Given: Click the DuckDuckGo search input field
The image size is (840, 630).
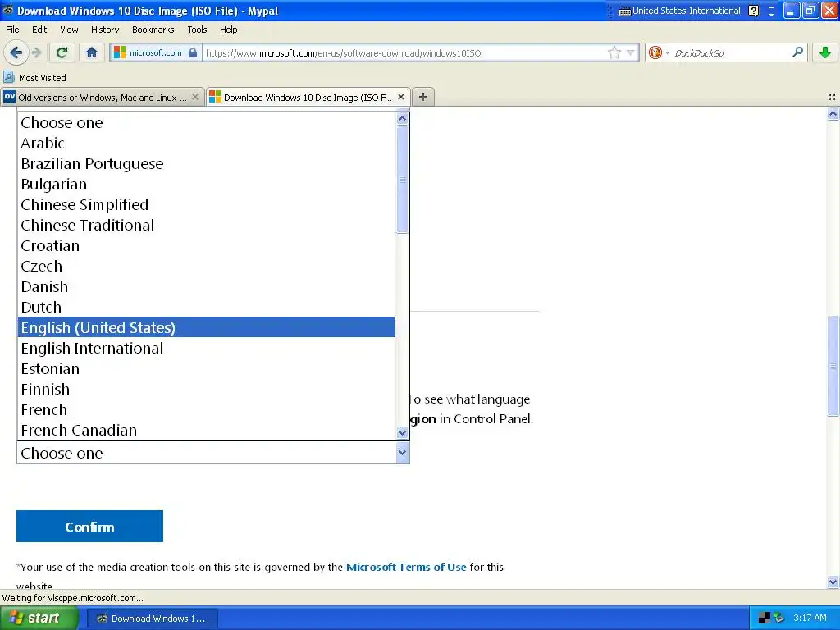Looking at the screenshot, I should pyautogui.click(x=731, y=52).
